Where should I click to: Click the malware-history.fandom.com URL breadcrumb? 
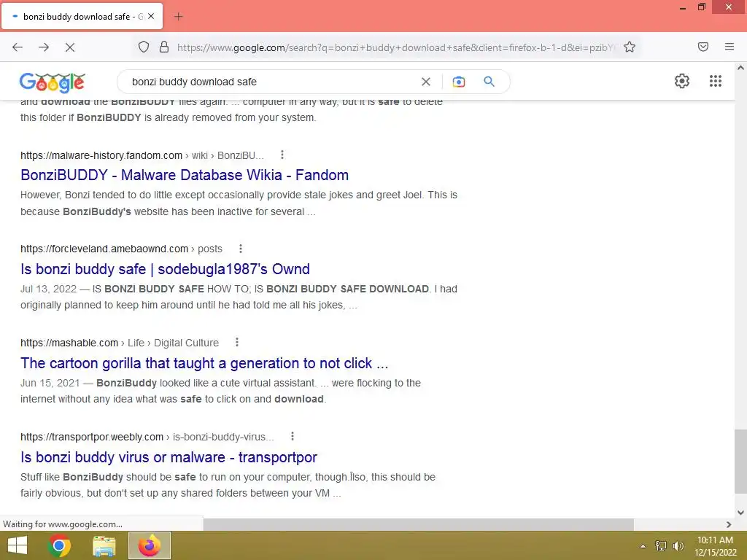142,156
